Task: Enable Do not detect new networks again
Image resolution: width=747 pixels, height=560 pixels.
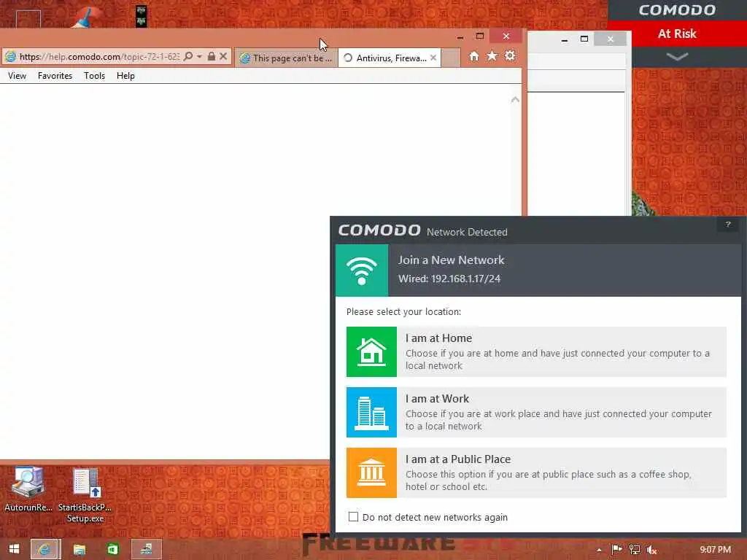Action: coord(354,517)
